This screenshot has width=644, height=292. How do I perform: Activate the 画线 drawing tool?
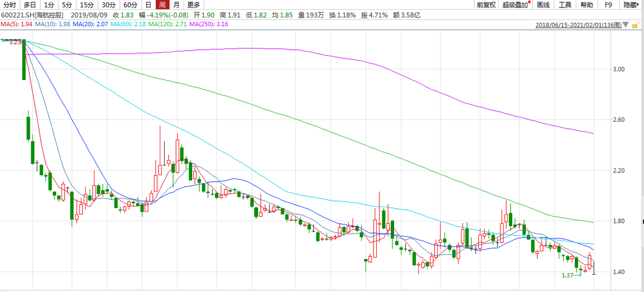[544, 5]
